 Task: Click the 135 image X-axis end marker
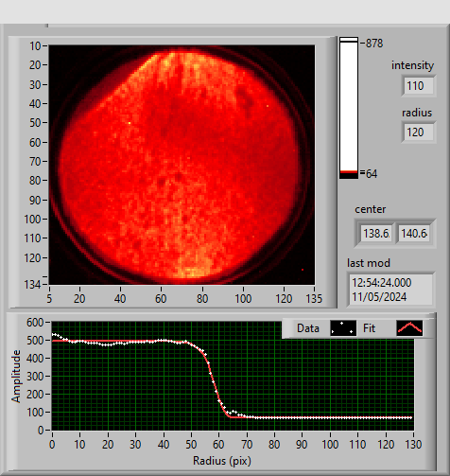[314, 299]
